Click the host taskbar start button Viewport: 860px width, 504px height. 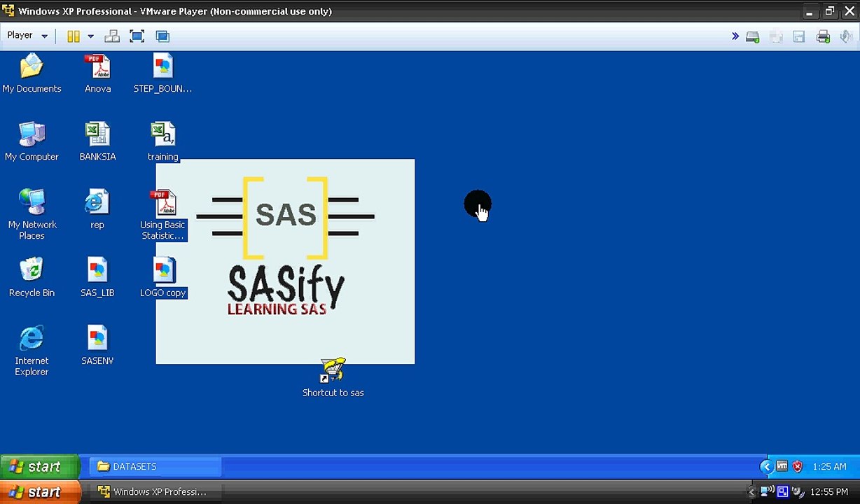click(x=40, y=492)
